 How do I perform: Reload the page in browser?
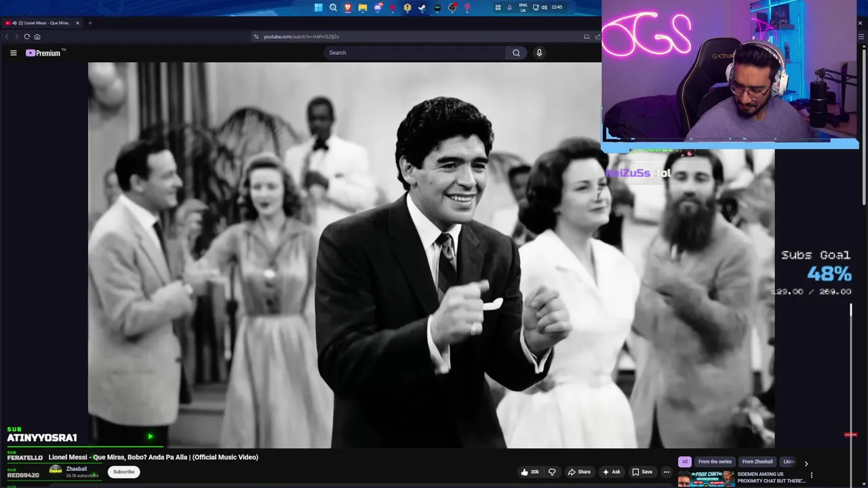[26, 37]
